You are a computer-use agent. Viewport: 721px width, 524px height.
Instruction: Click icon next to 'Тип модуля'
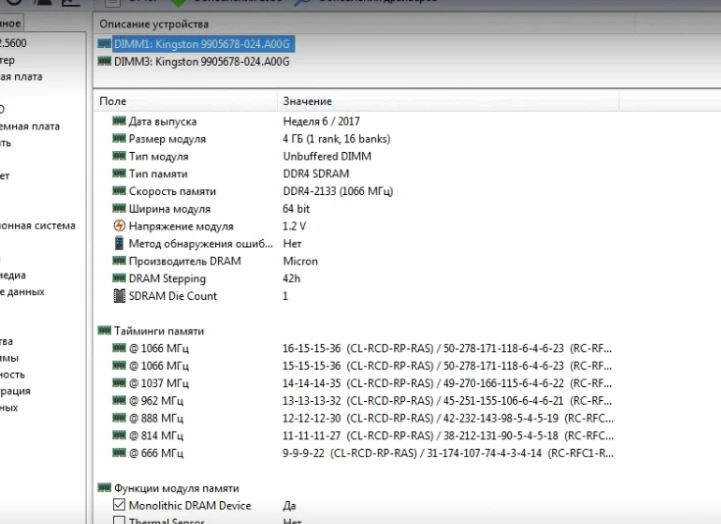tap(119, 156)
